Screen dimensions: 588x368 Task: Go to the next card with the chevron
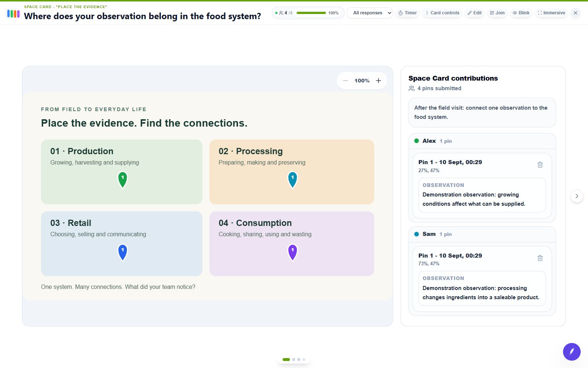[577, 196]
